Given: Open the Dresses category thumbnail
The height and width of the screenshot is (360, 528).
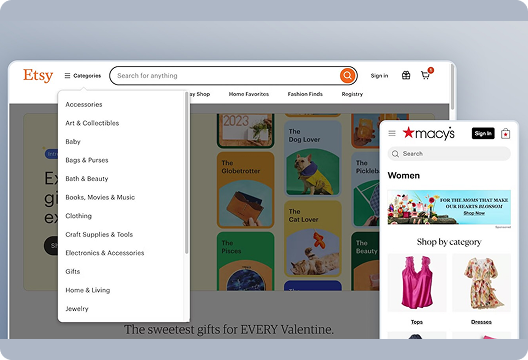Looking at the screenshot, I should point(482,283).
